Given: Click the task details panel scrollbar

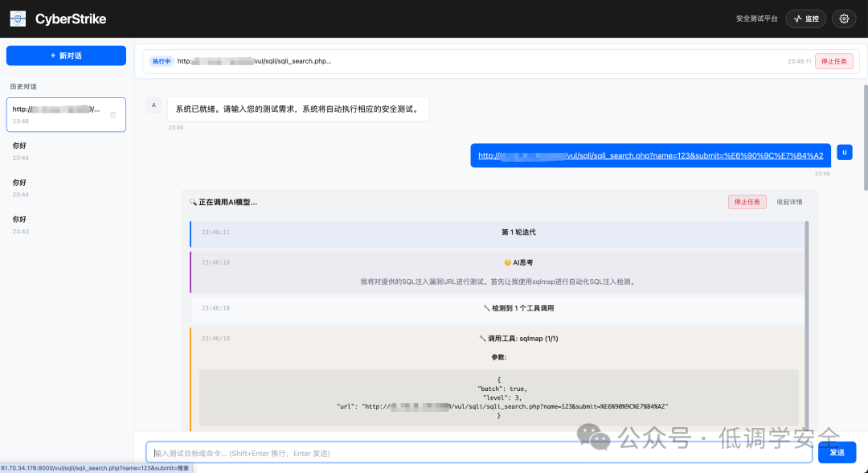Looking at the screenshot, I should coord(807,326).
